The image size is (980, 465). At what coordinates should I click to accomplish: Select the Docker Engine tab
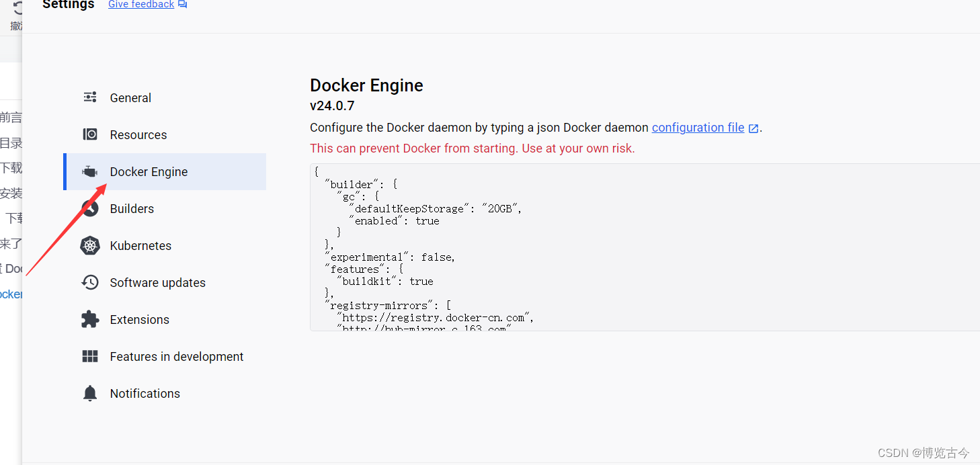tap(165, 171)
